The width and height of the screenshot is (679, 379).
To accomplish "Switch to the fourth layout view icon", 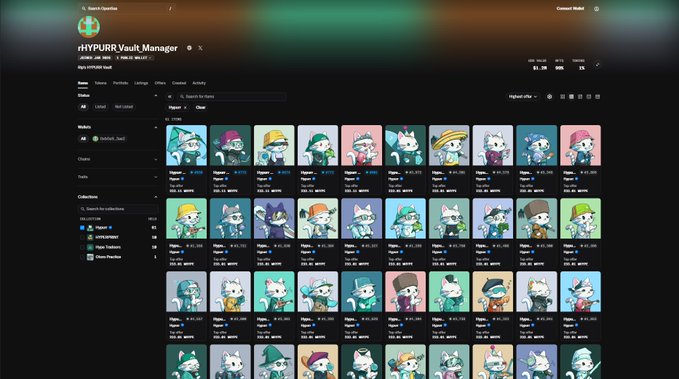I will (588, 97).
